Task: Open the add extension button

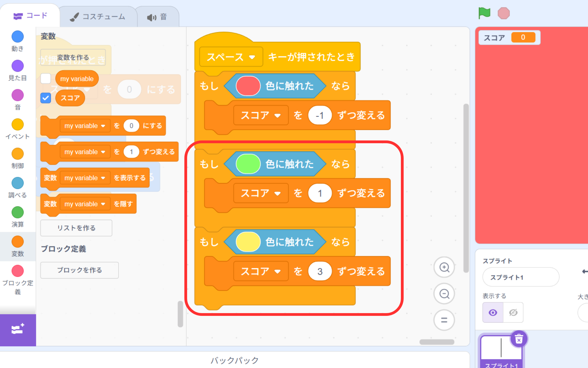Action: click(x=18, y=330)
